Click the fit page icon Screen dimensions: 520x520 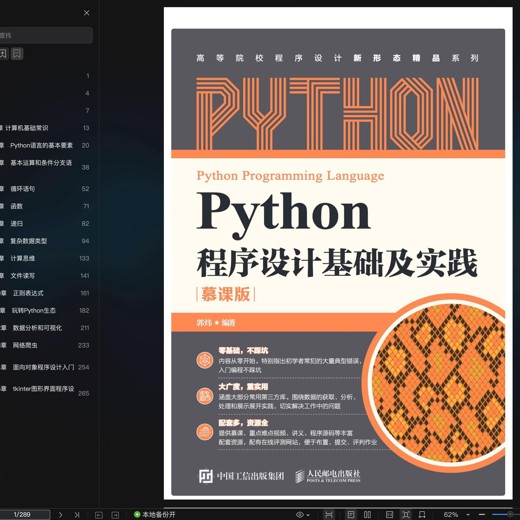click(x=406, y=515)
